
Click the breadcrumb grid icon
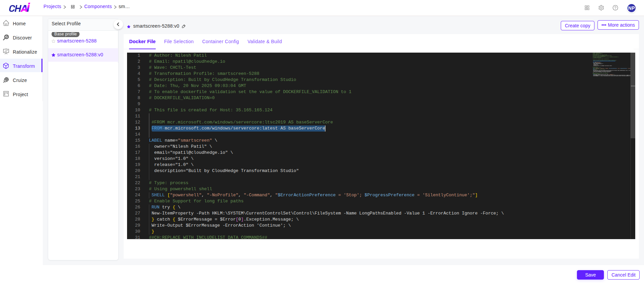click(73, 7)
